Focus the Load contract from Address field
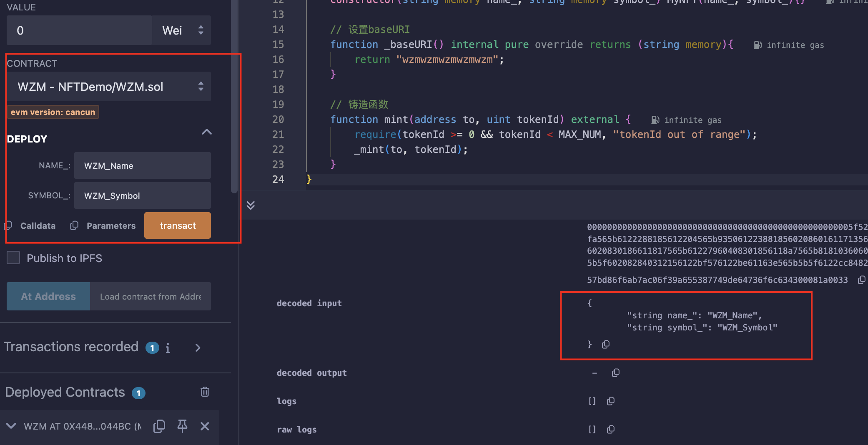 tap(151, 296)
